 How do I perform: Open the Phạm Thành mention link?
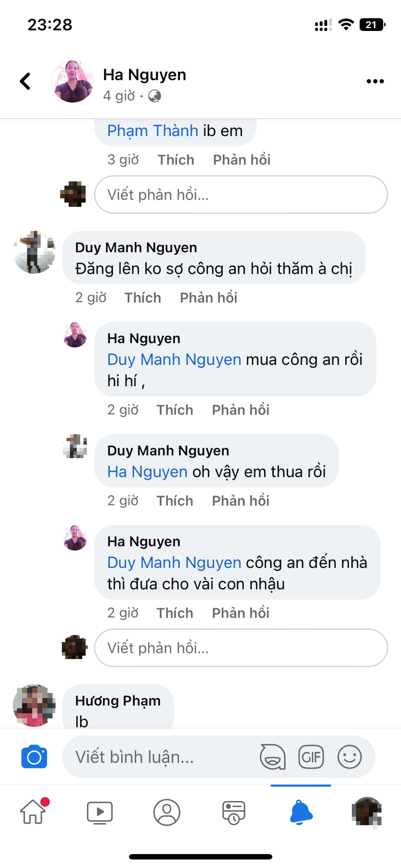[x=153, y=131]
